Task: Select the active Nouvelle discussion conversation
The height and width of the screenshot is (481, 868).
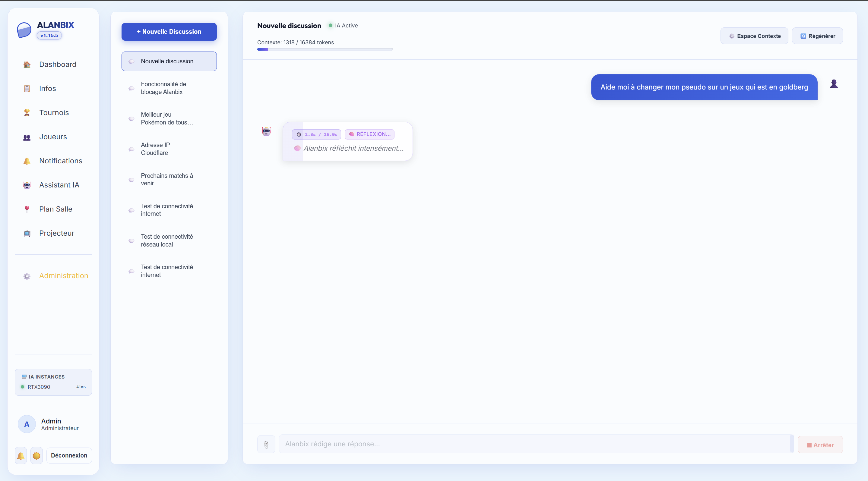Action: (169, 61)
